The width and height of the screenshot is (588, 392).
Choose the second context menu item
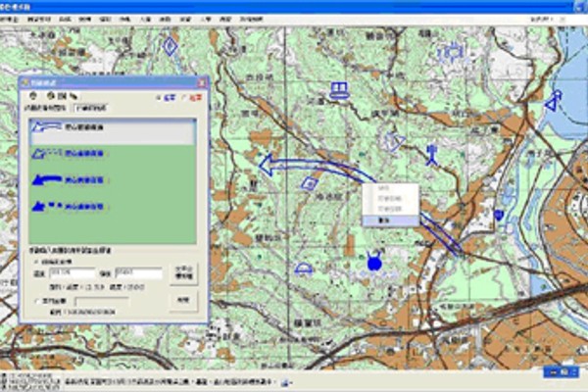(391, 198)
